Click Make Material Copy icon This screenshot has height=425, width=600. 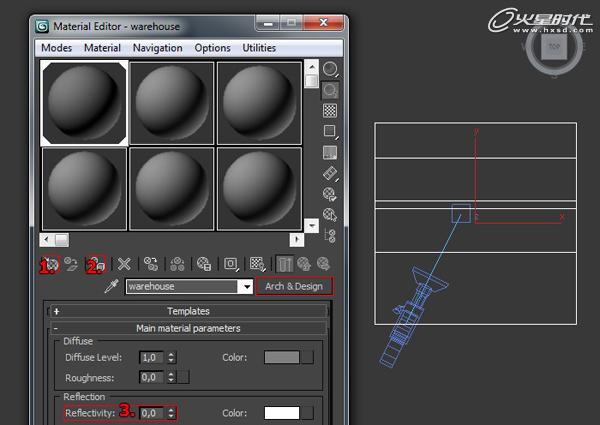[151, 264]
